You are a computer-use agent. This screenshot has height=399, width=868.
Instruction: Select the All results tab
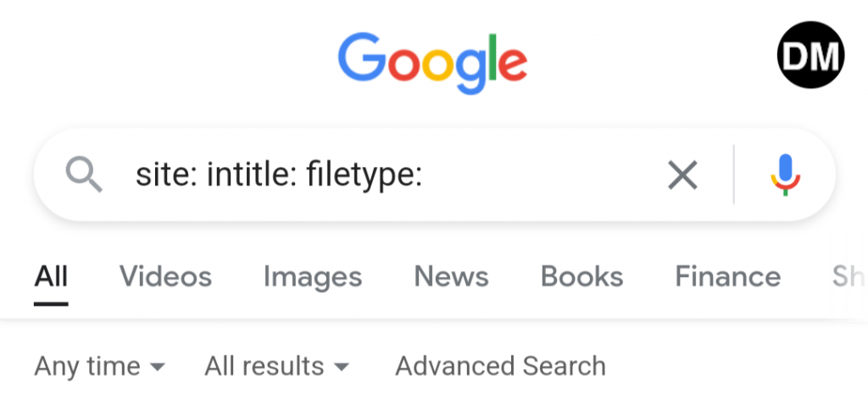pyautogui.click(x=51, y=277)
